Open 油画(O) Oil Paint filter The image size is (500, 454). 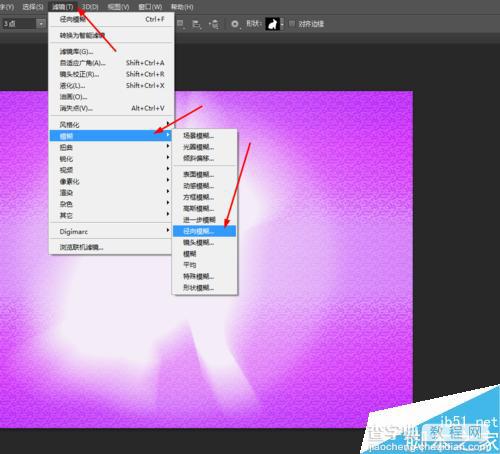coord(111,97)
